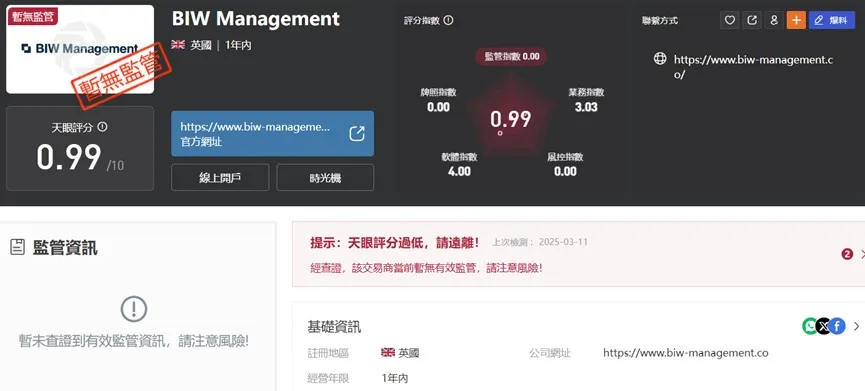The image size is (865, 391).
Task: Click the red number 2 alert badge
Action: pos(847,254)
